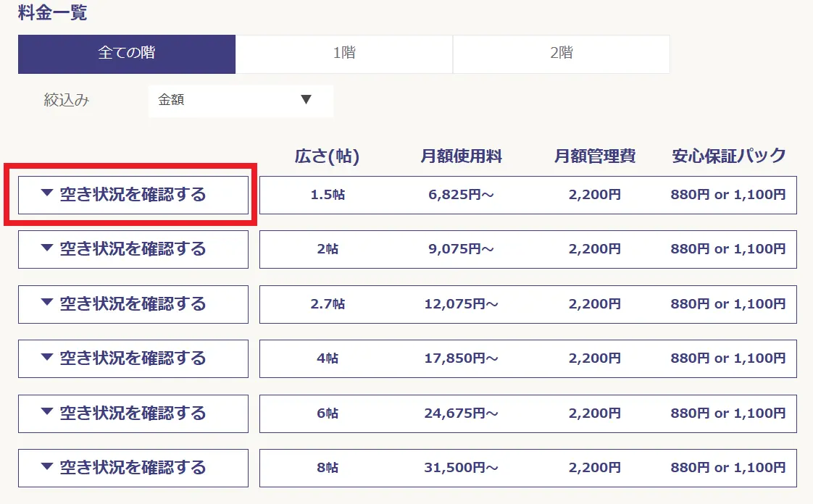Click the 月額管理費 column header
813x504 pixels.
click(594, 156)
